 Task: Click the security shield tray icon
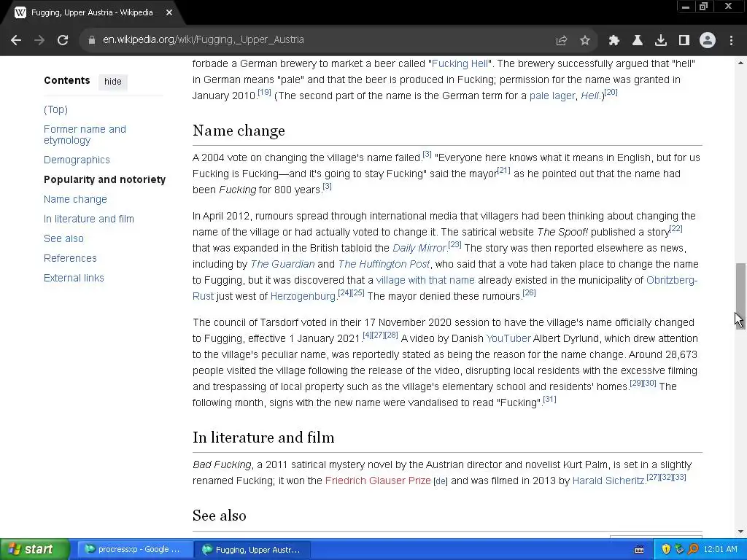click(666, 550)
